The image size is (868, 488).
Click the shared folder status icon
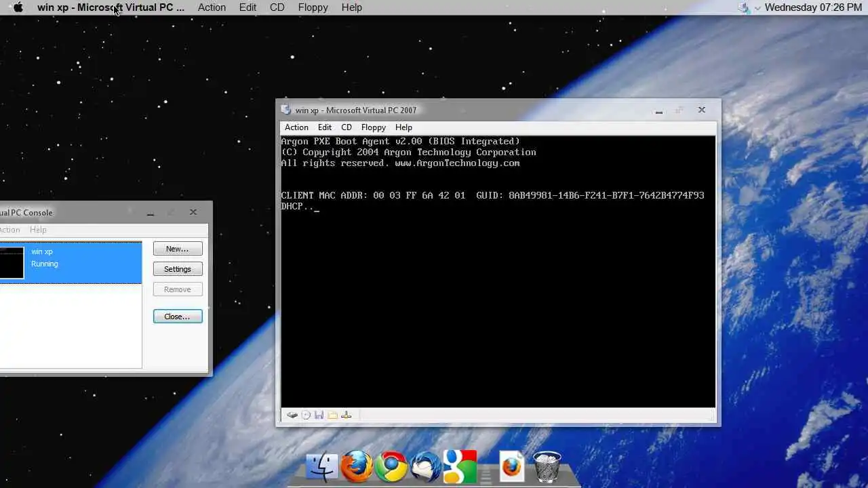(x=332, y=415)
